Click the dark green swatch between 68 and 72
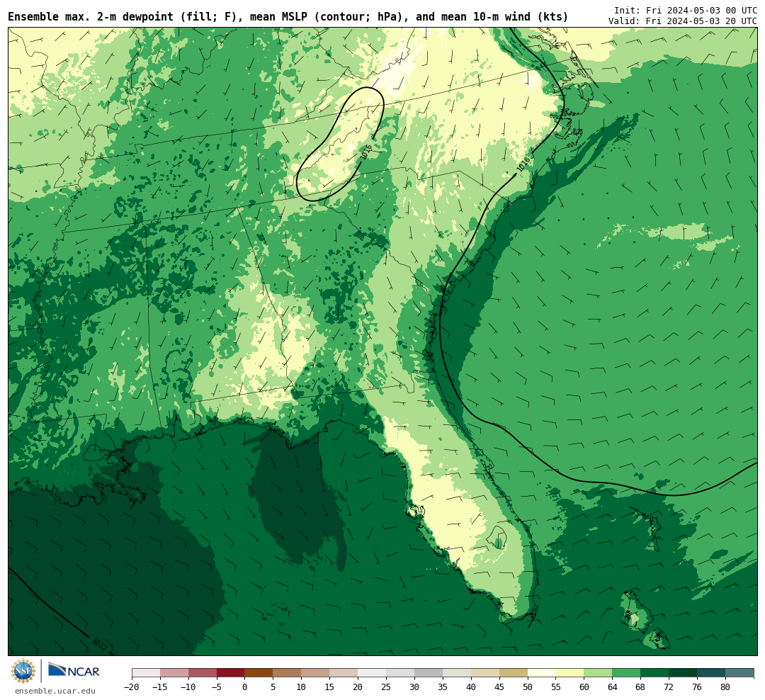 [654, 673]
